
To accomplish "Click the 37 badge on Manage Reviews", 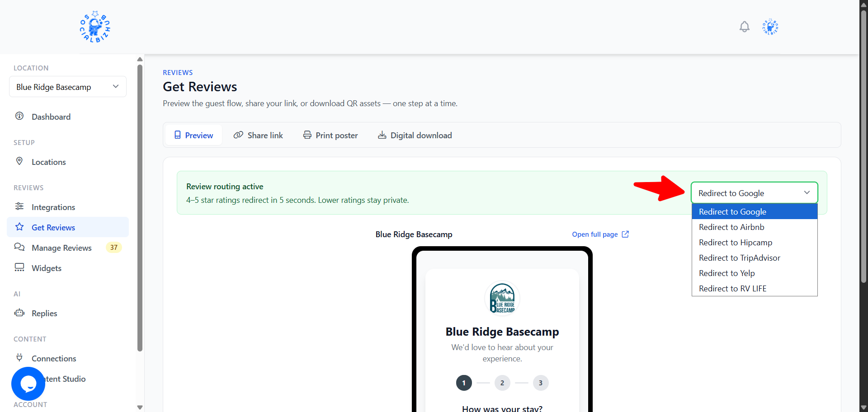I will tap(114, 248).
